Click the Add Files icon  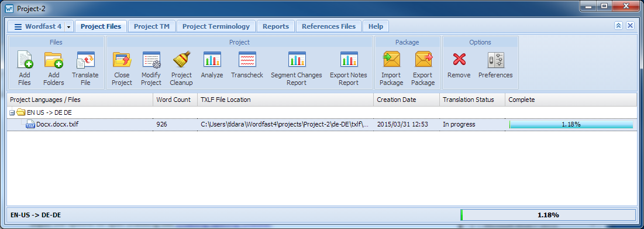coord(25,60)
